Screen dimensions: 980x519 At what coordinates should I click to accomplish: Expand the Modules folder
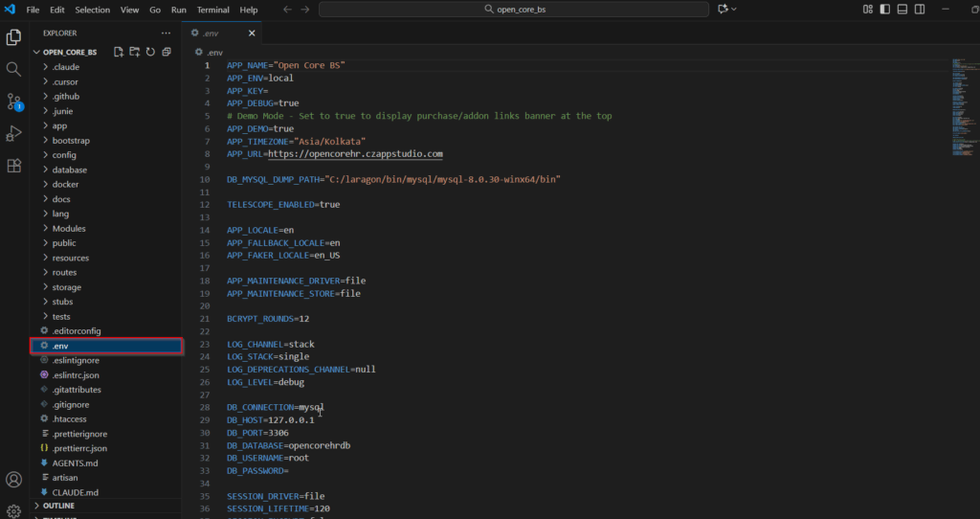[69, 229]
